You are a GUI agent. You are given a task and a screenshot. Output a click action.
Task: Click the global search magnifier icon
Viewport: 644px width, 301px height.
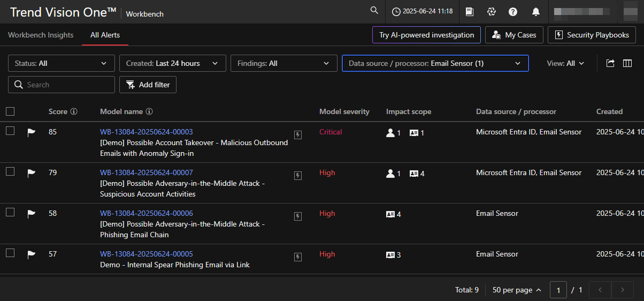(x=374, y=11)
